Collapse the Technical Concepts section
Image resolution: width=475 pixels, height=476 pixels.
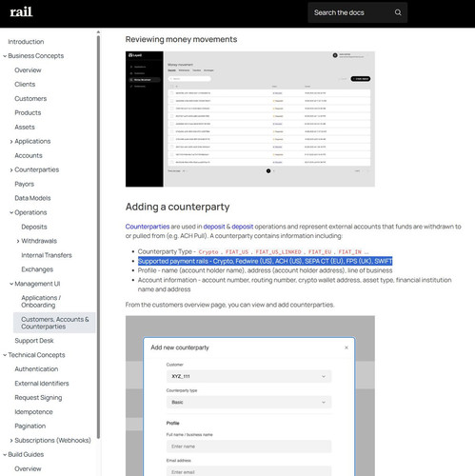point(5,355)
